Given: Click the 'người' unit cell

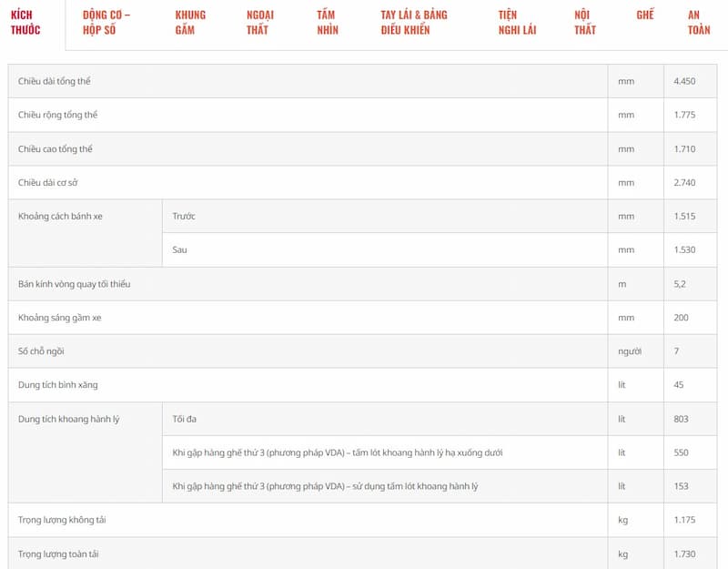Looking at the screenshot, I should (x=630, y=351).
